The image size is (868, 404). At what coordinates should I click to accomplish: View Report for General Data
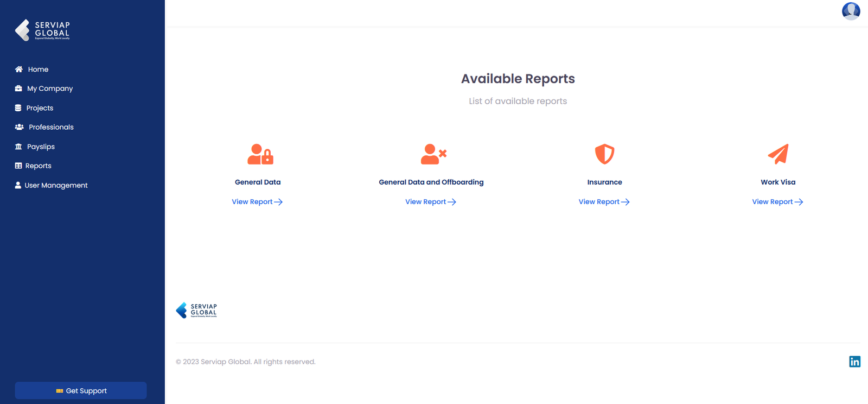click(x=257, y=202)
